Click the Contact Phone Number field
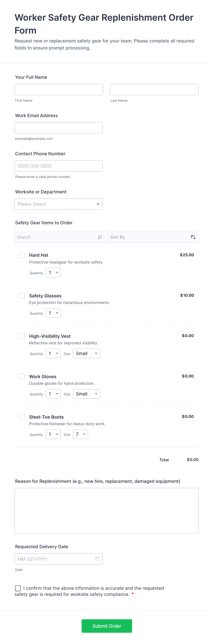The width and height of the screenshot is (211, 644). [59, 166]
